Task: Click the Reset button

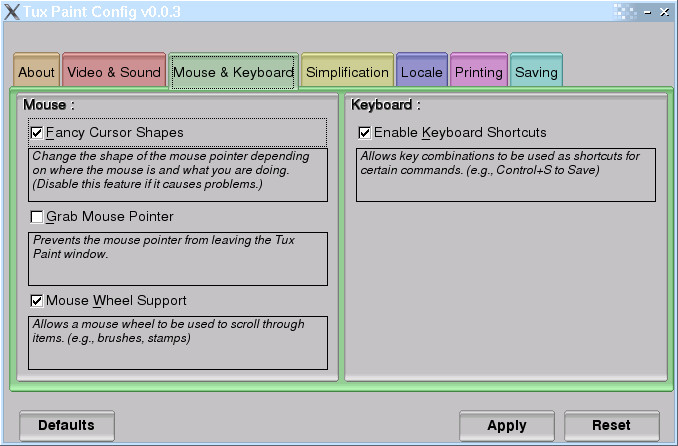Action: (x=611, y=426)
